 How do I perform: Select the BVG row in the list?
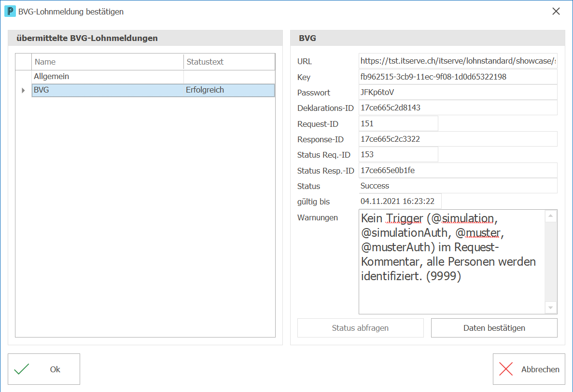point(153,90)
